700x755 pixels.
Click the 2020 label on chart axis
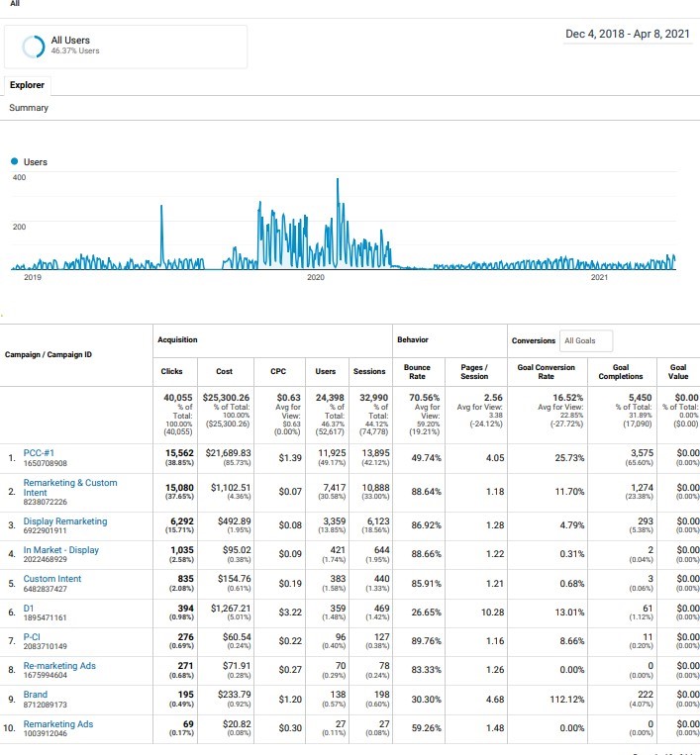pos(316,277)
